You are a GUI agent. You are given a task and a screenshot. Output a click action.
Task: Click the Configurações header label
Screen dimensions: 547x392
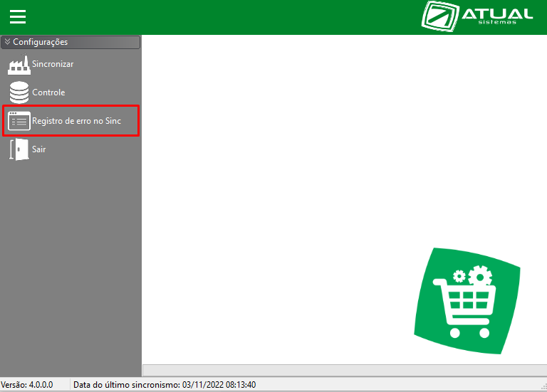pyautogui.click(x=40, y=42)
